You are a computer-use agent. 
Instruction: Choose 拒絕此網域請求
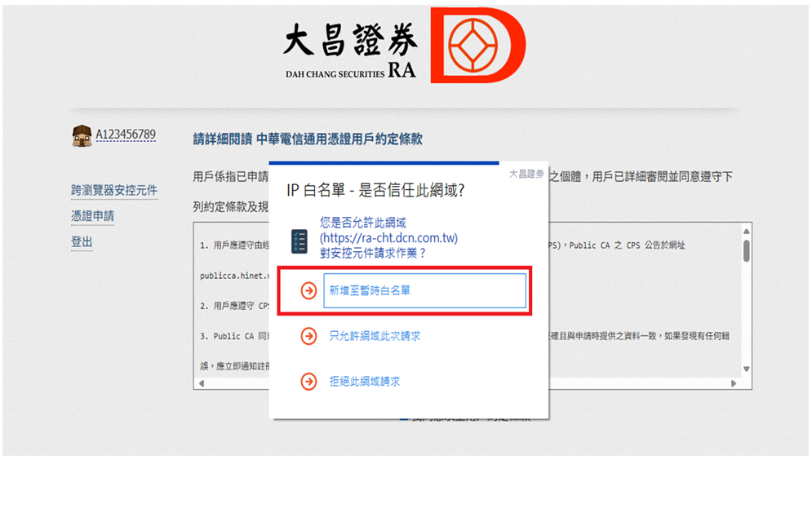click(x=365, y=382)
